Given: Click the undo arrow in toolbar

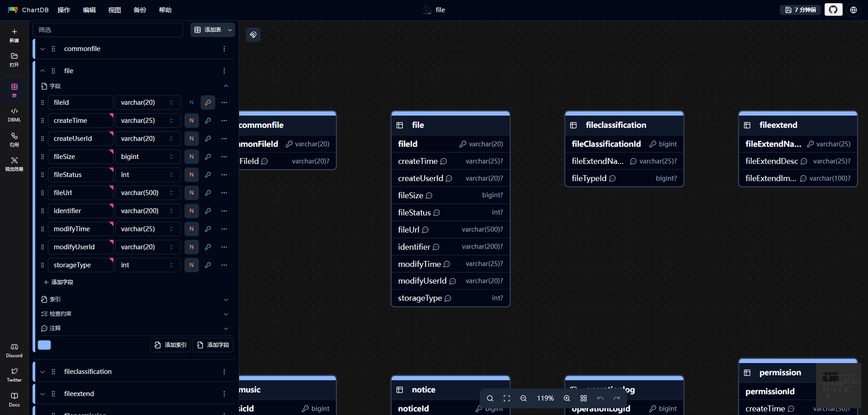Looking at the screenshot, I should tap(600, 398).
